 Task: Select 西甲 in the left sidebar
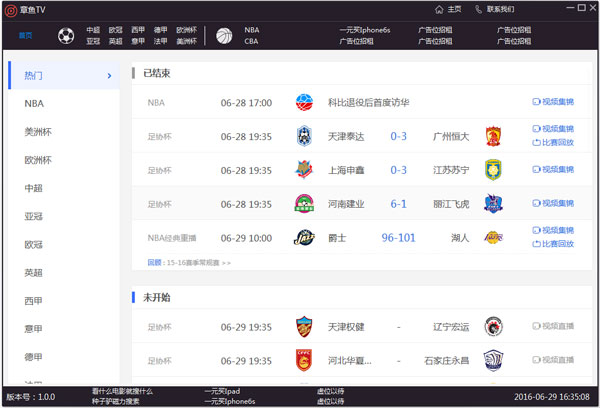tap(33, 301)
